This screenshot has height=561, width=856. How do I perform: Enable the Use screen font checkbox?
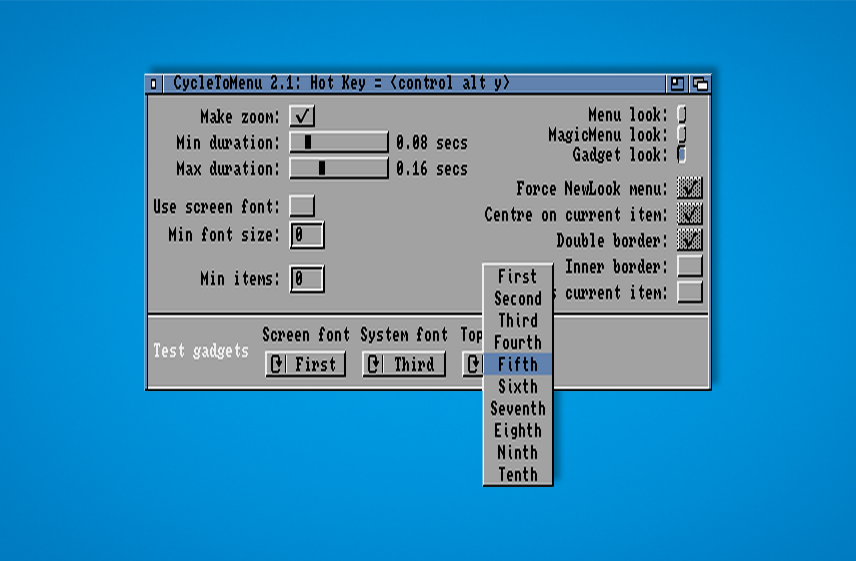click(302, 206)
